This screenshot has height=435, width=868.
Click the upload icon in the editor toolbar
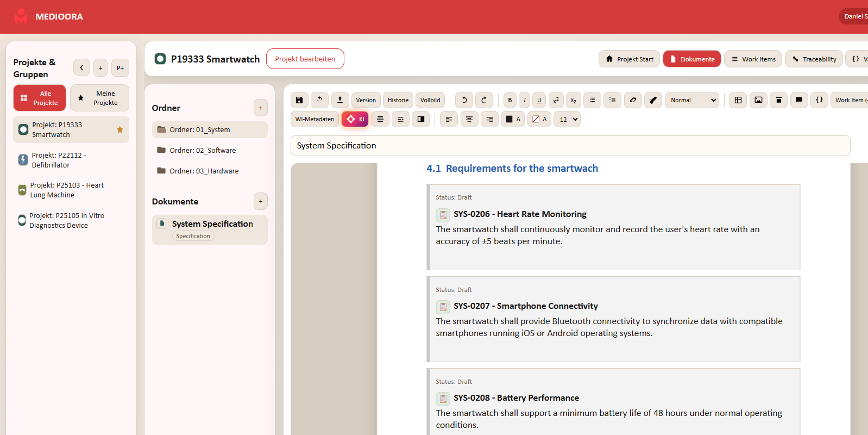click(x=340, y=100)
